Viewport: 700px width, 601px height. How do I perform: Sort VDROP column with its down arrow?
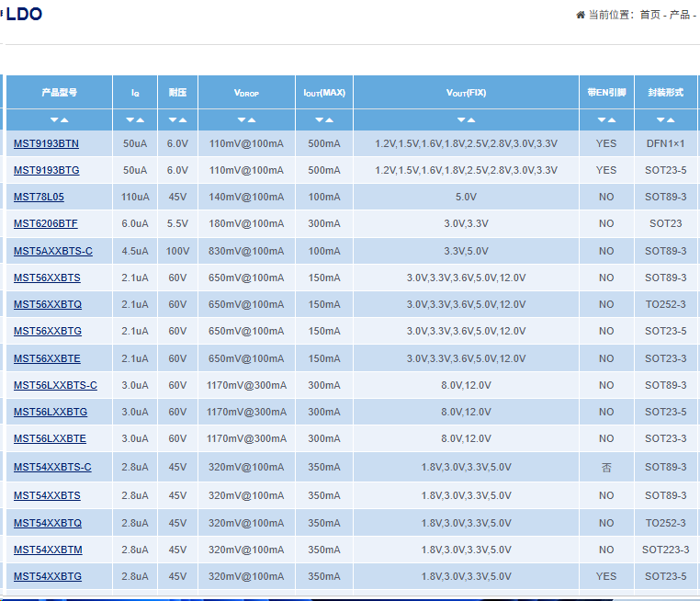pos(242,119)
